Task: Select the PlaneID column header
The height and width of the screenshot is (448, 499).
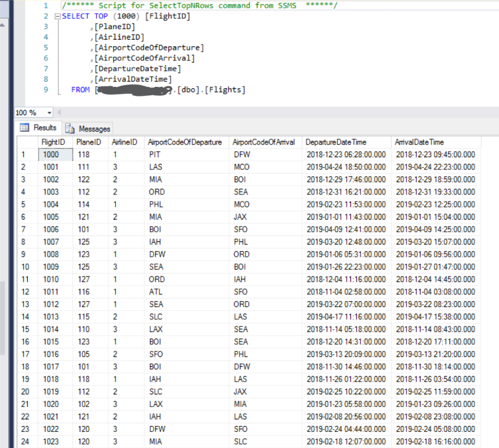Action: tap(89, 142)
